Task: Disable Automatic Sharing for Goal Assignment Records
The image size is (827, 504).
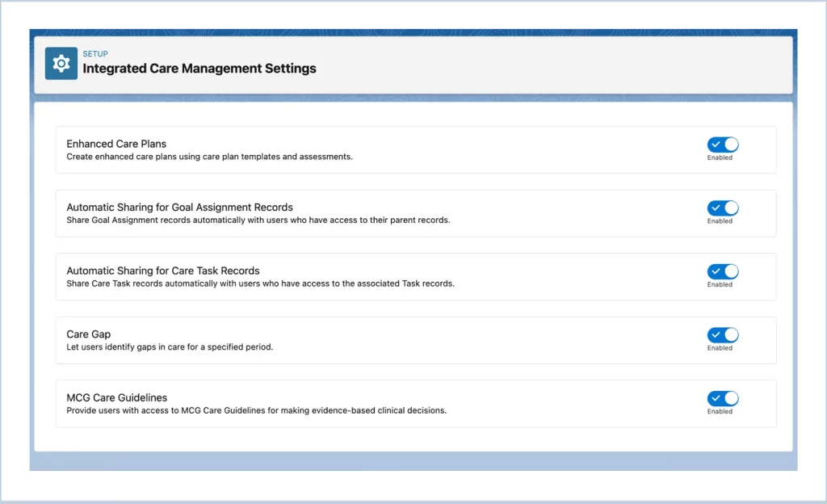Action: (x=723, y=208)
